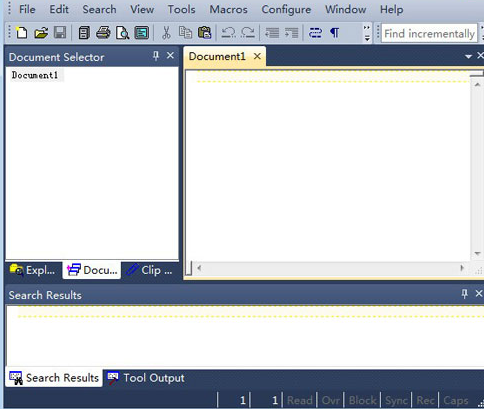Viewport: 484px width, 409px height.
Task: Open the Macros menu
Action: 228,9
